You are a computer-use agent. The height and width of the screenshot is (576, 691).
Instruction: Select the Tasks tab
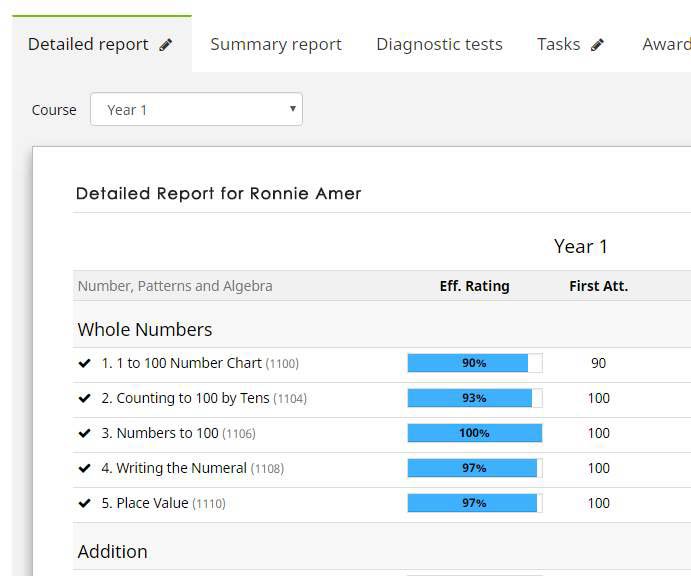(x=558, y=45)
